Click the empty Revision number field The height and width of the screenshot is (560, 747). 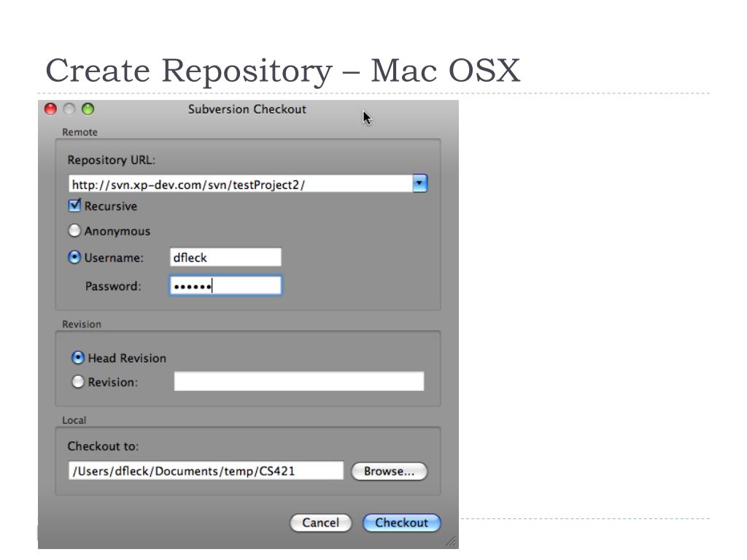click(x=298, y=381)
